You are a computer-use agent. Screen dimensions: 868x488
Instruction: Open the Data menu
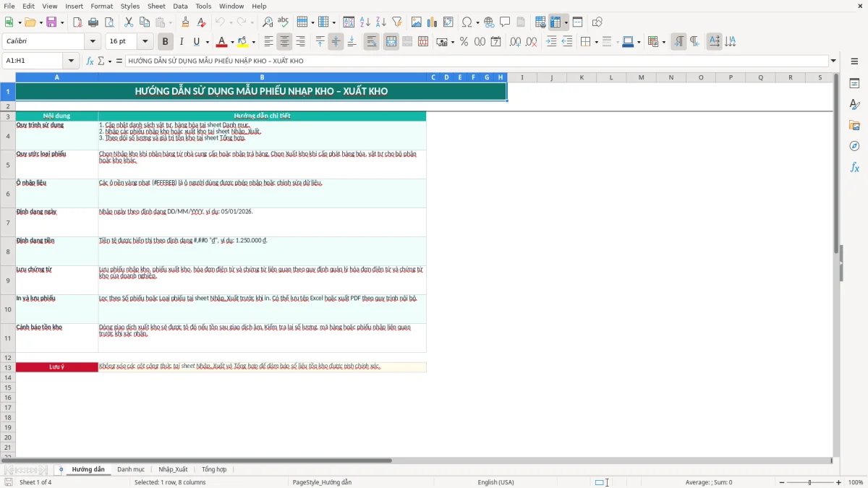tap(180, 6)
